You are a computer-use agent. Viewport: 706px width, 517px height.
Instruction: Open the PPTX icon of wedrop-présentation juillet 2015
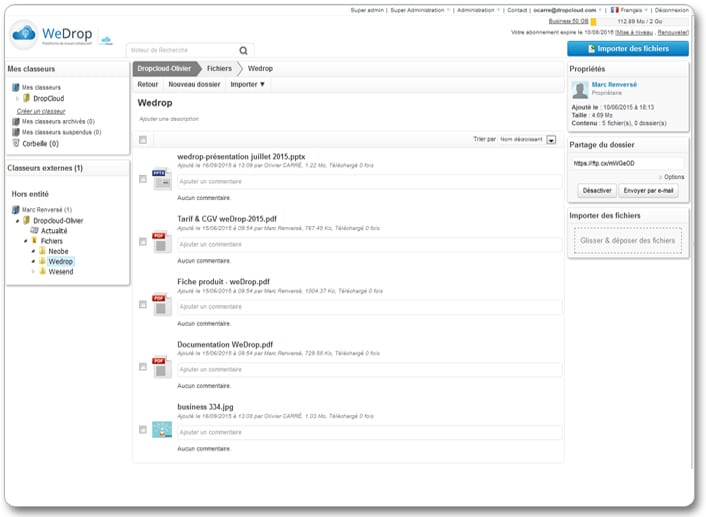click(161, 179)
